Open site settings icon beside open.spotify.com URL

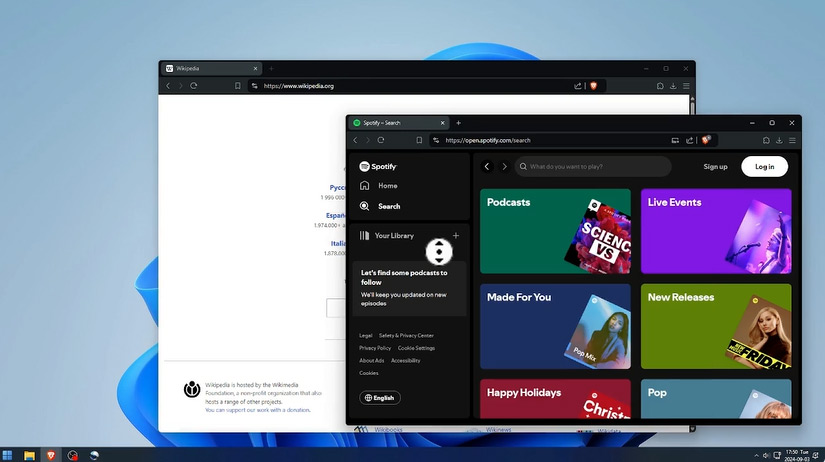tap(436, 140)
